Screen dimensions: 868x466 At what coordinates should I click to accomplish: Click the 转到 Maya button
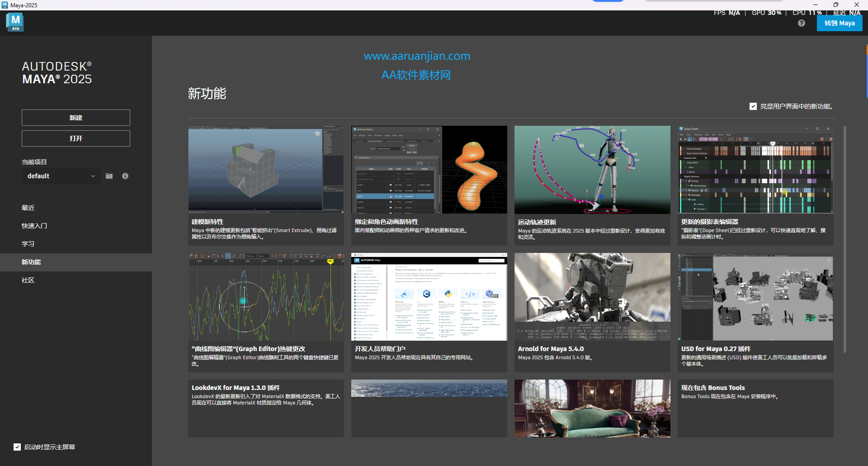(x=839, y=23)
